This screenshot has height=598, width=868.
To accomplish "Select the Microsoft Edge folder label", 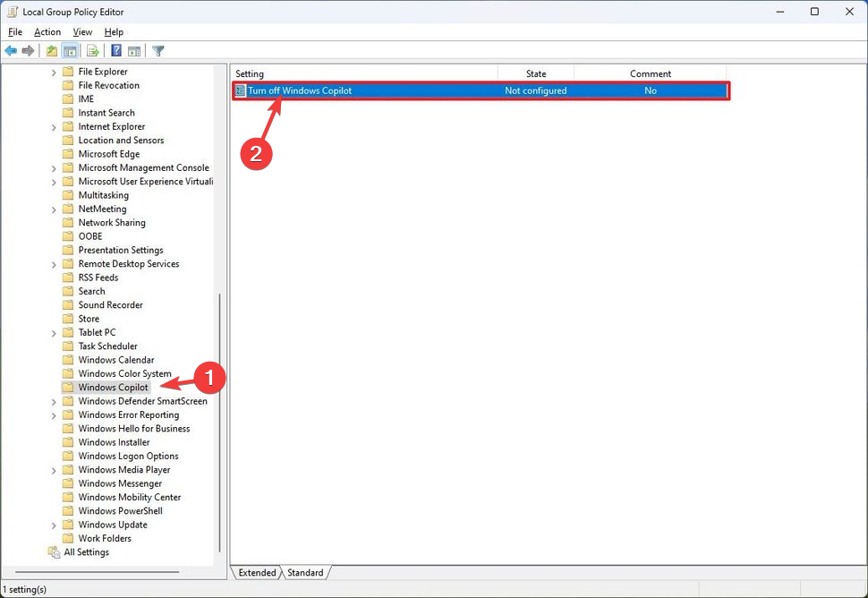I will coord(109,154).
